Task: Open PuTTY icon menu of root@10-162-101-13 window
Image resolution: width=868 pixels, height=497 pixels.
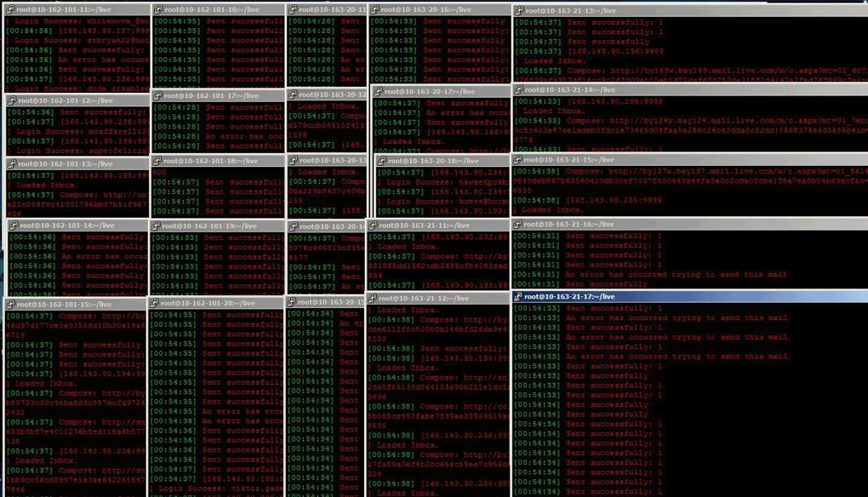Action: click(12, 163)
